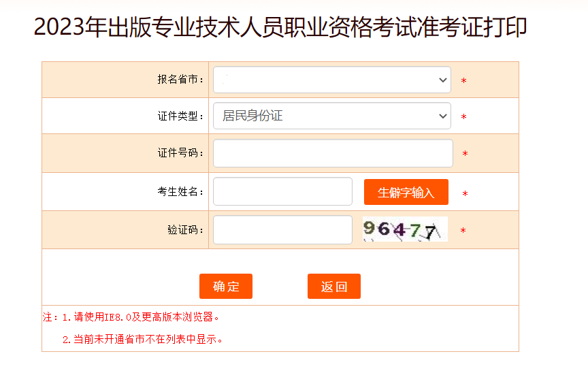Image resolution: width=588 pixels, height=371 pixels.
Task: Focus the 考生姓名 text box
Action: [282, 191]
